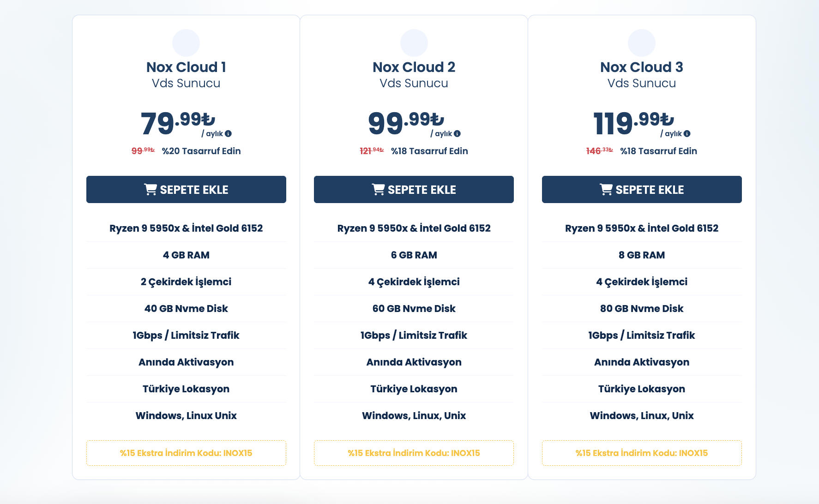
Task: Click the struck-through 146.33₺ old price
Action: [x=600, y=151]
